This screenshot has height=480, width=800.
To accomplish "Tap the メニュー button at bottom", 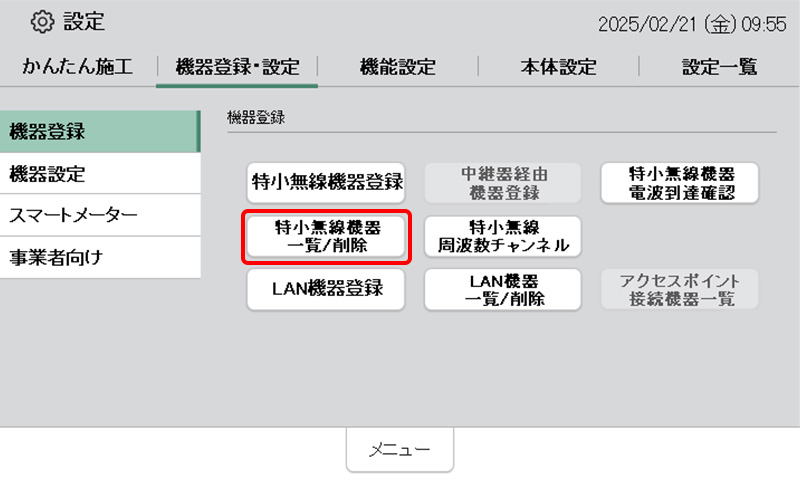I will pyautogui.click(x=400, y=449).
